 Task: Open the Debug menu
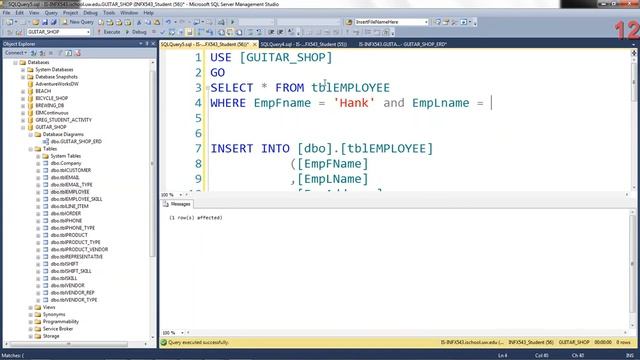[90, 13]
